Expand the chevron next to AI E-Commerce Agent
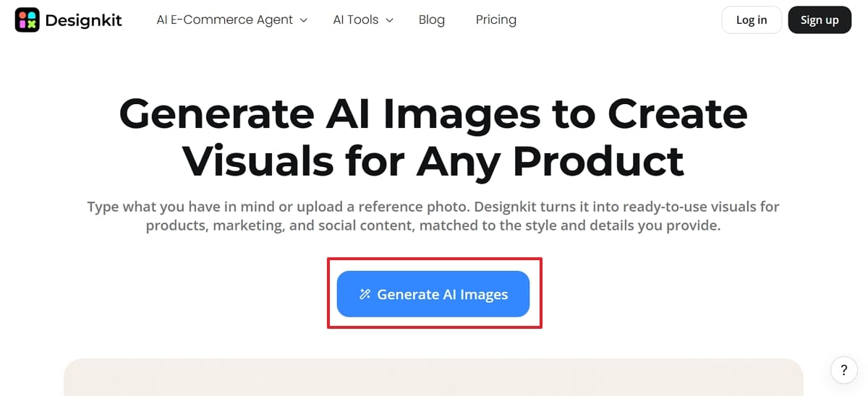Image resolution: width=868 pixels, height=396 pixels. [304, 20]
